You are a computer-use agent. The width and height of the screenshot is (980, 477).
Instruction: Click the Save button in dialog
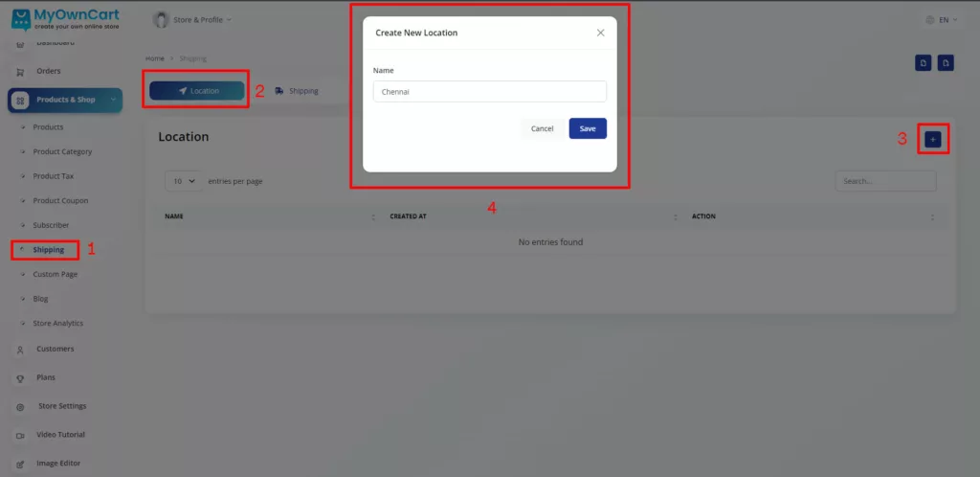click(588, 128)
